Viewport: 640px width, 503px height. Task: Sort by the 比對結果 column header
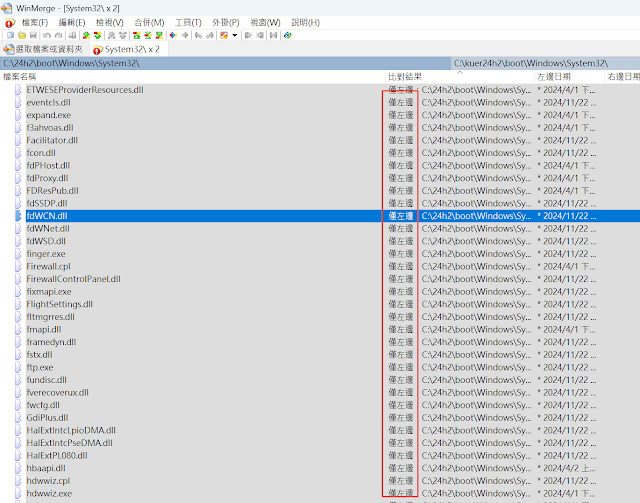pyautogui.click(x=460, y=77)
